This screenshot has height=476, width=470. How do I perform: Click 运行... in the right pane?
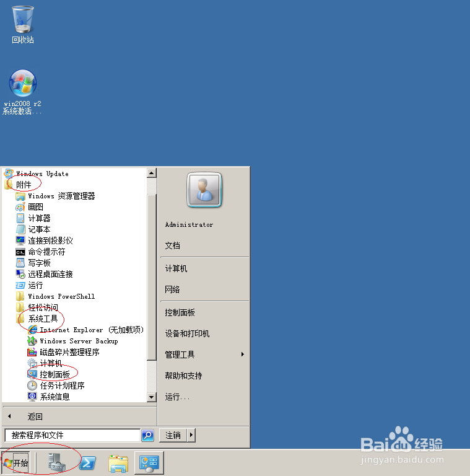coord(177,397)
